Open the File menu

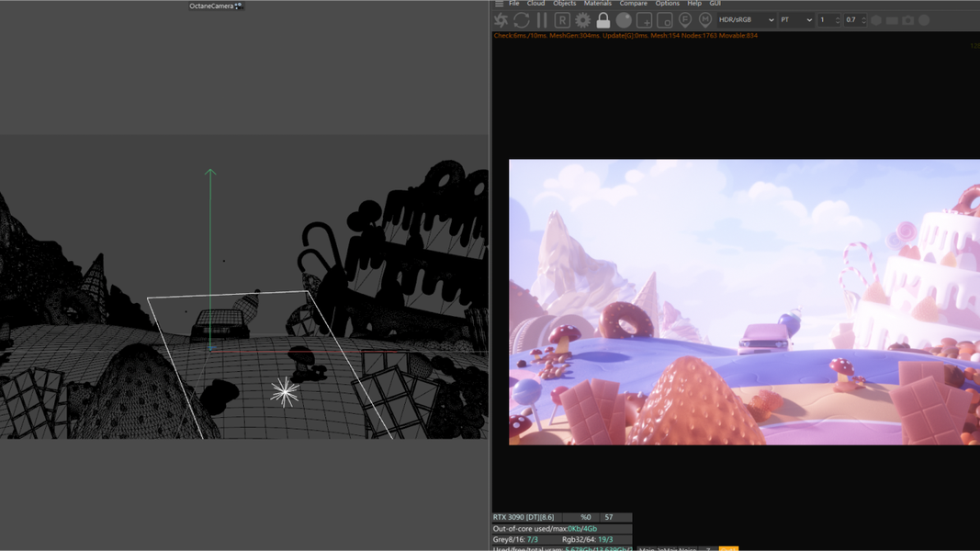coord(513,3)
